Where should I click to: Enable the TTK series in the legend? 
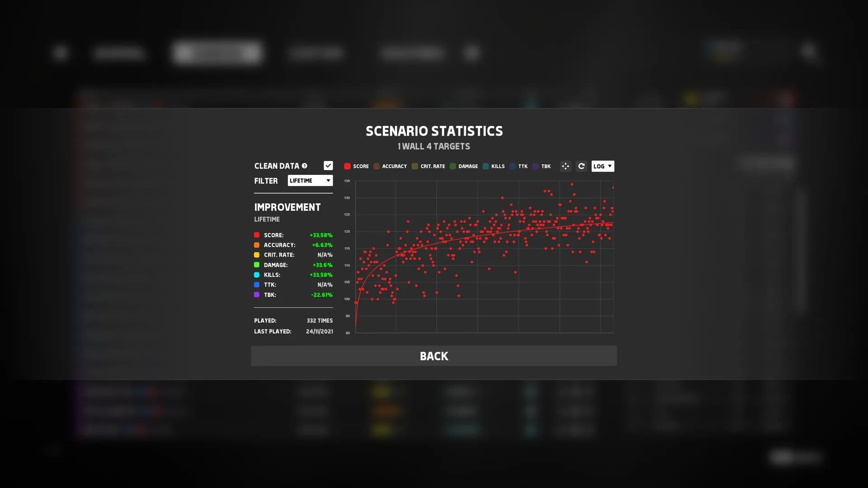[512, 166]
